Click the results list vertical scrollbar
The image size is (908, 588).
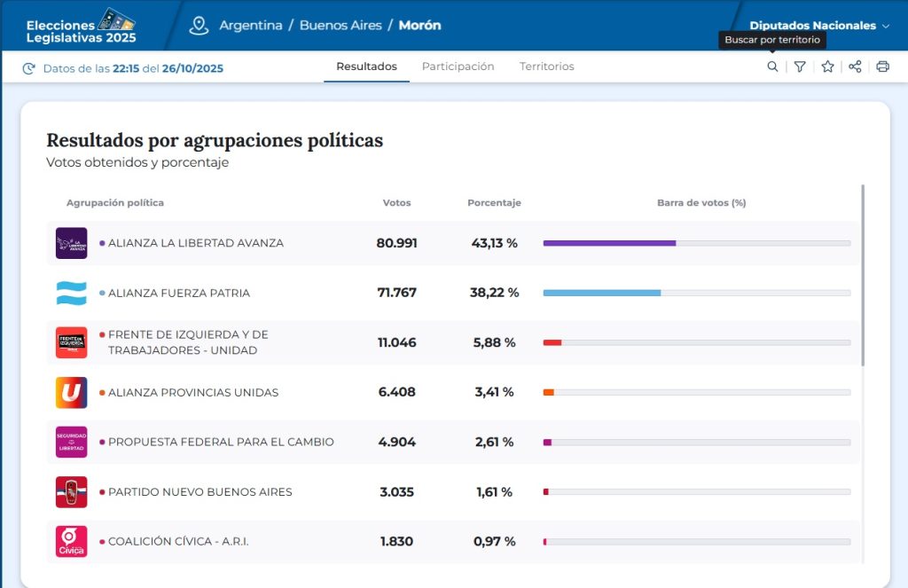pyautogui.click(x=863, y=275)
